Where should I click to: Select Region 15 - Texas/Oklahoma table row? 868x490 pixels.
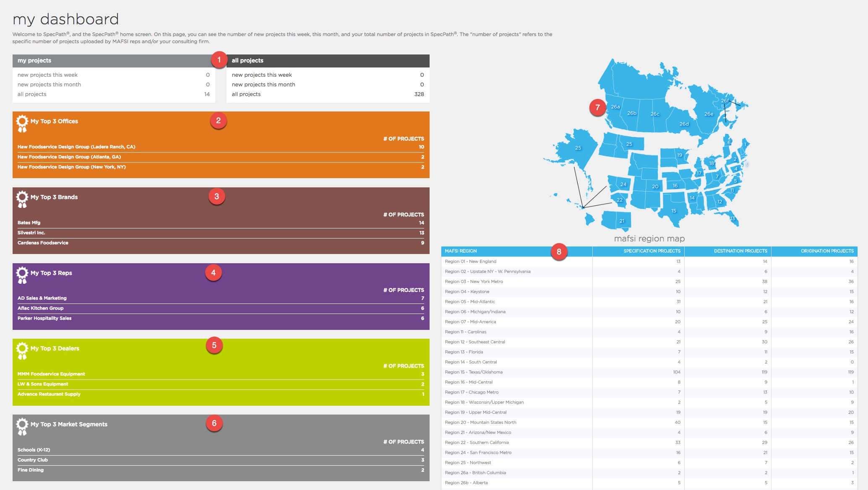pyautogui.click(x=474, y=372)
